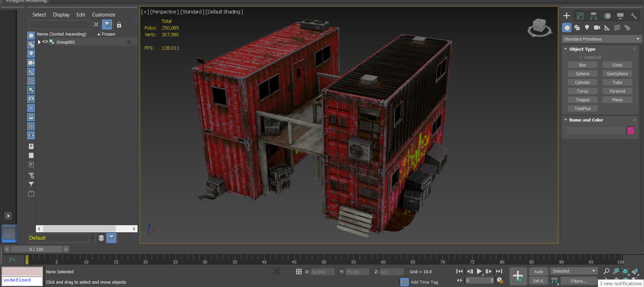Viewport: 644px width, 287px height.
Task: Open the Utilities wrench tab
Action: [634, 16]
